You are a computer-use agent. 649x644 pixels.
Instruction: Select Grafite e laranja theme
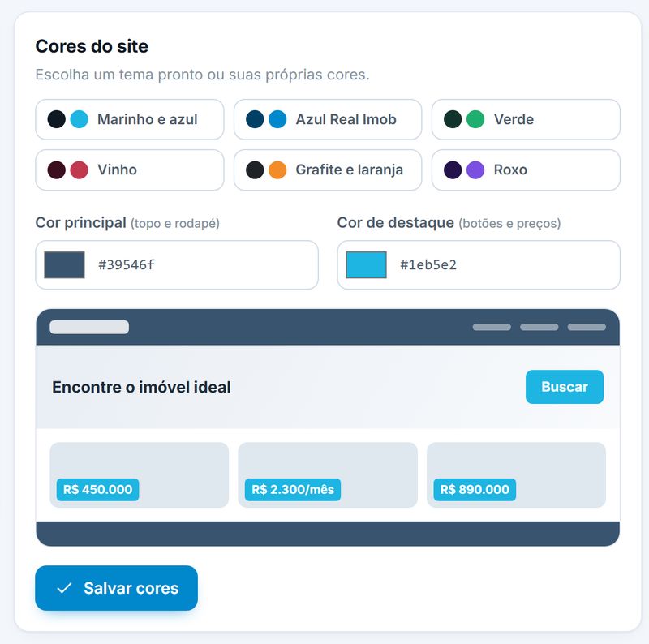[328, 170]
